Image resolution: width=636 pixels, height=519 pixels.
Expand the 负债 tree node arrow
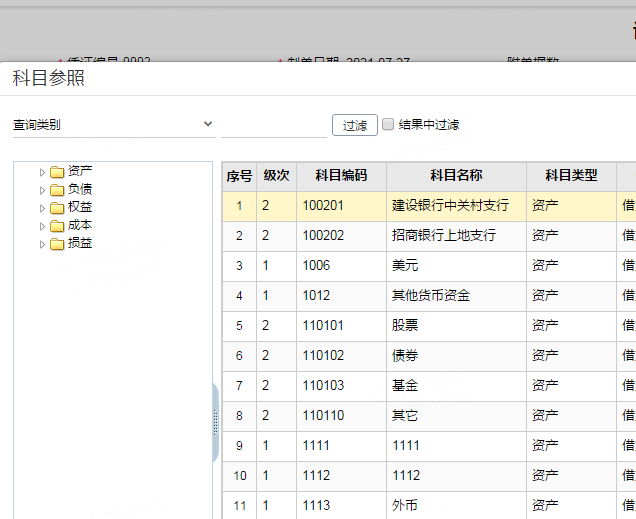click(42, 190)
